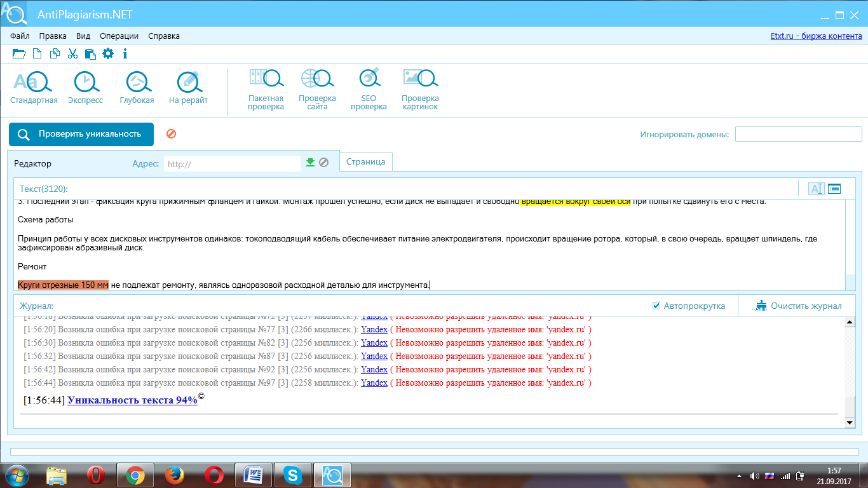Click the gray cancel icon beside address

(323, 163)
